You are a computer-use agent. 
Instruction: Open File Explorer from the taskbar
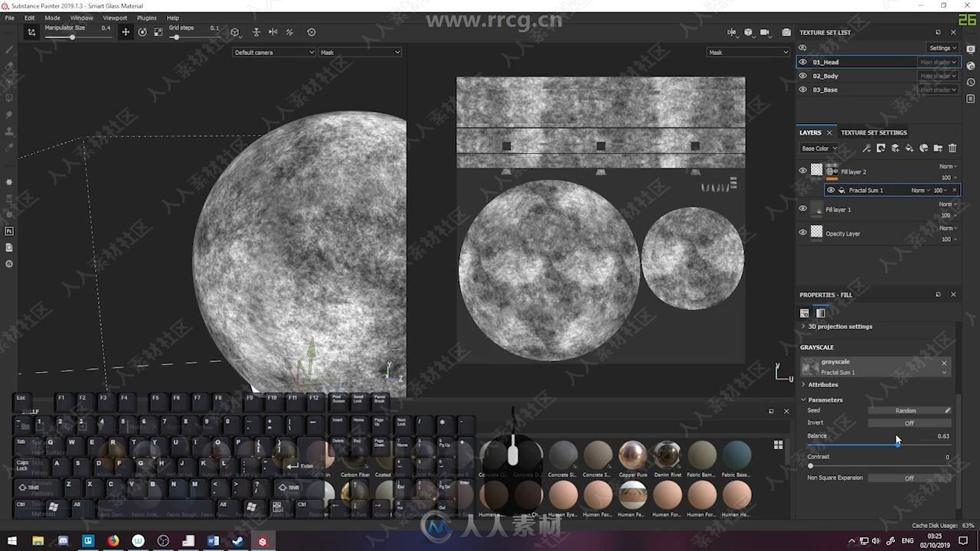click(38, 541)
